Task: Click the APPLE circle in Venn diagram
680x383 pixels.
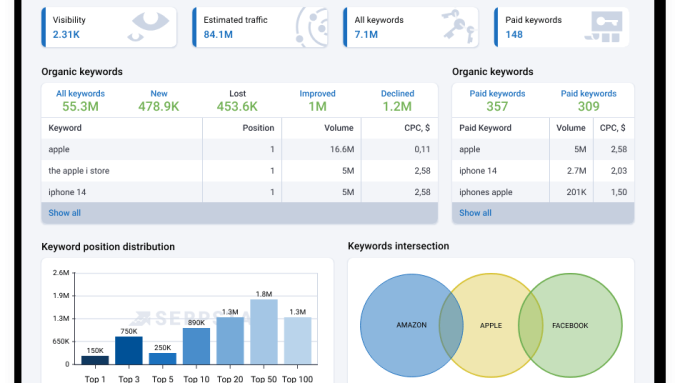Action: (491, 325)
